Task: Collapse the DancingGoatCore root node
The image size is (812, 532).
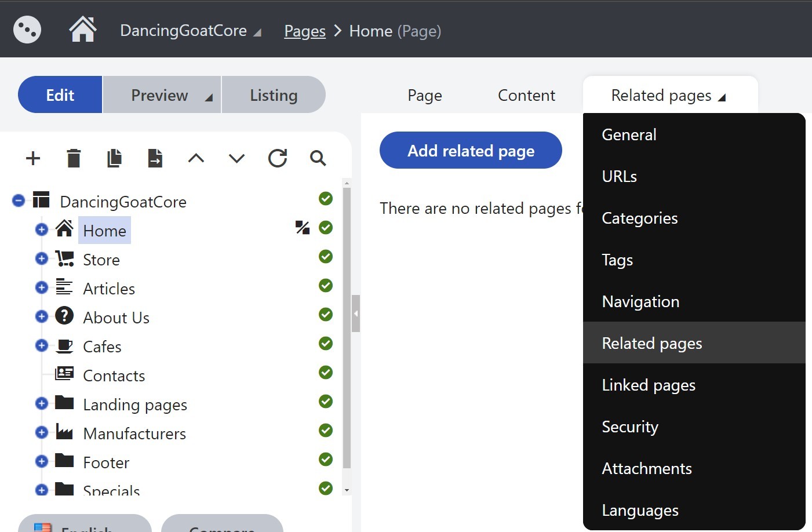Action: click(19, 201)
